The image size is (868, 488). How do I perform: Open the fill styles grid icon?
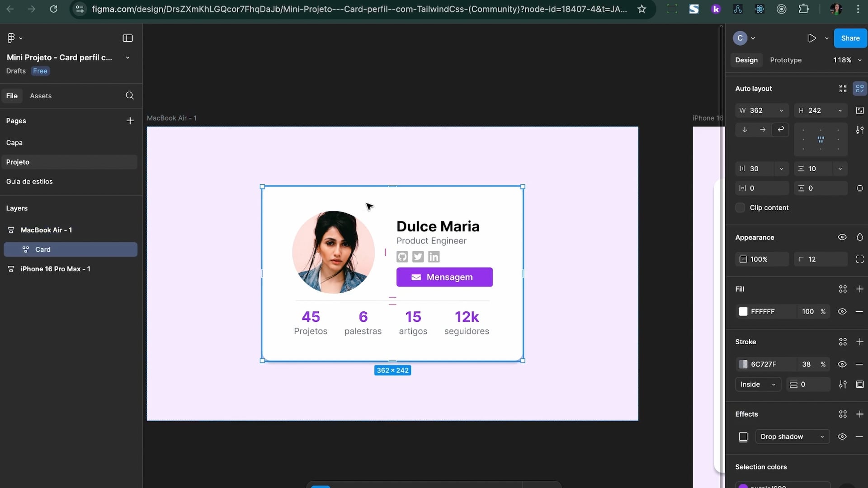[843, 289]
